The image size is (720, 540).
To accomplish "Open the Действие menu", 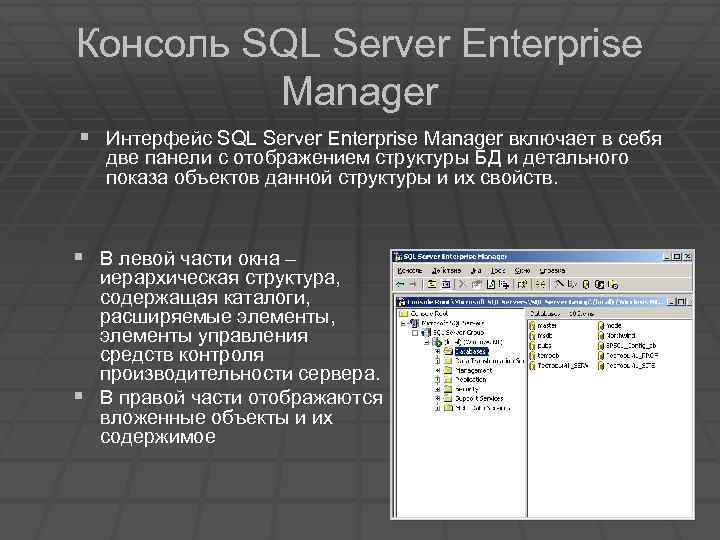I will (x=446, y=270).
